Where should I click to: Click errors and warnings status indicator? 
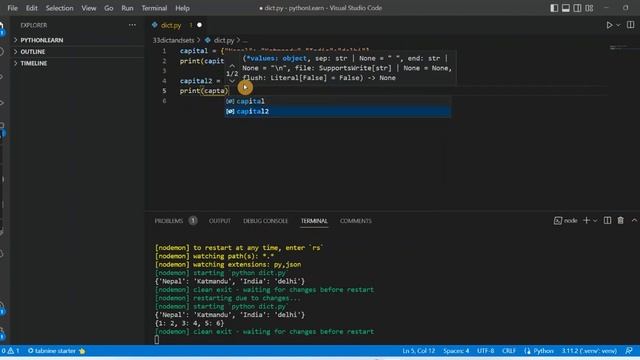tap(10, 351)
